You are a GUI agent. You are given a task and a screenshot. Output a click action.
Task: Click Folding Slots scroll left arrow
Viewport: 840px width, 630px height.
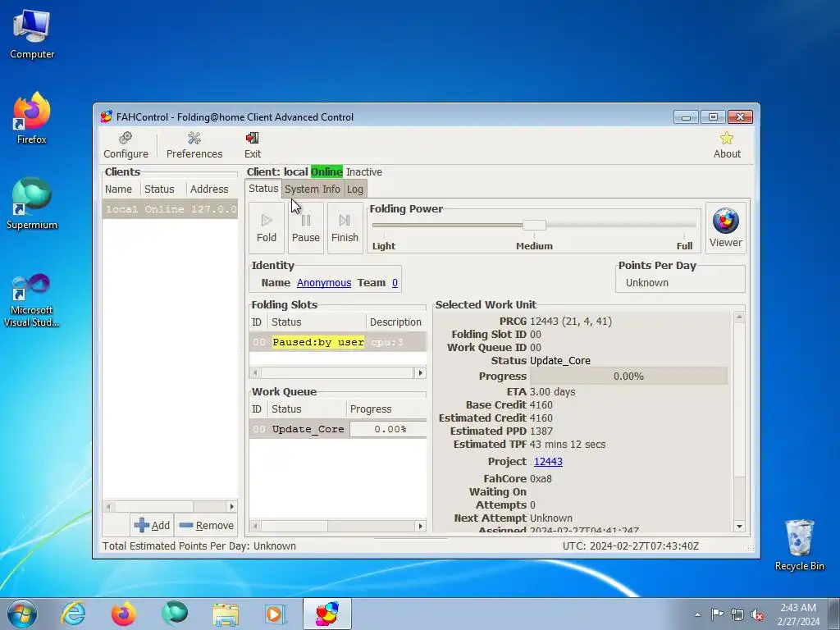[255, 373]
